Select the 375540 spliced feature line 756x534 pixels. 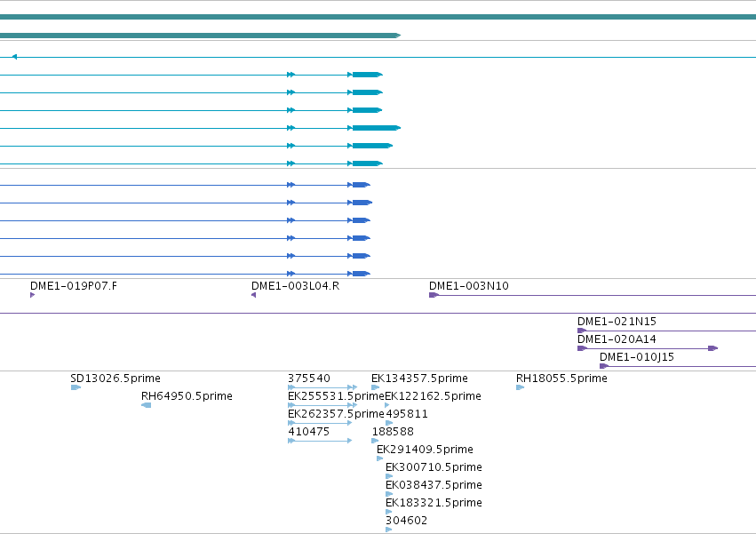(322, 387)
